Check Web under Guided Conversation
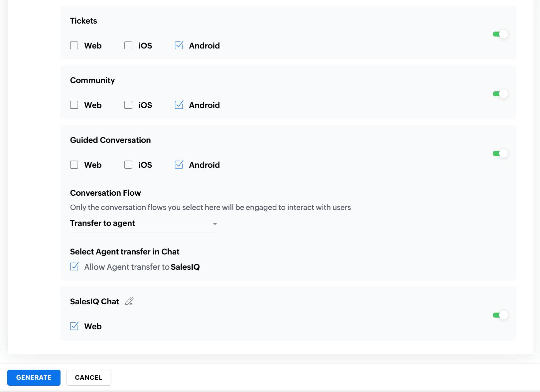 (x=74, y=165)
